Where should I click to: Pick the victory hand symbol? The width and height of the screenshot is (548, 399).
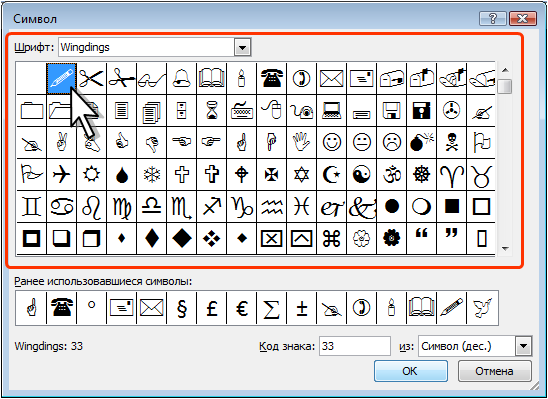coord(62,143)
